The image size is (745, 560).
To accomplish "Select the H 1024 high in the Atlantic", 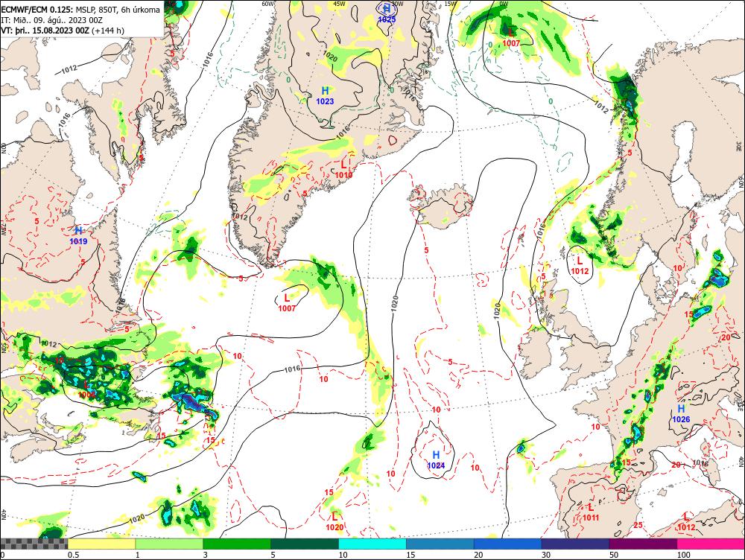I will pos(436,460).
